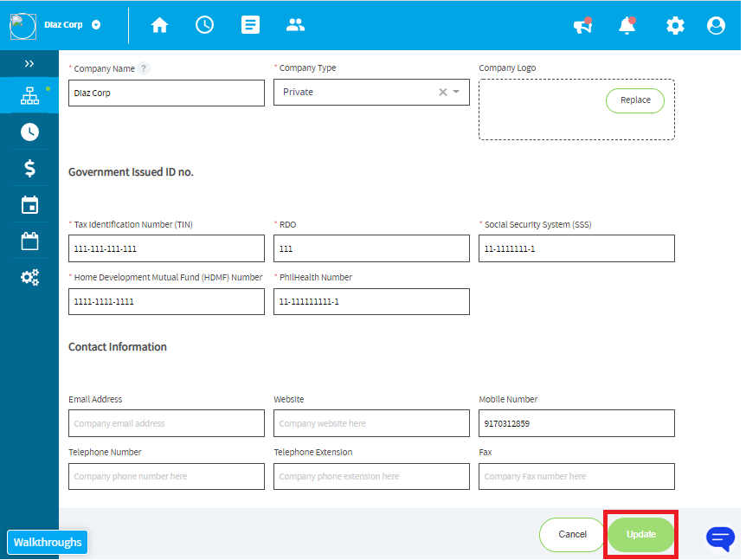Click the Company Logo upload area
This screenshot has width=746, height=560.
point(576,109)
